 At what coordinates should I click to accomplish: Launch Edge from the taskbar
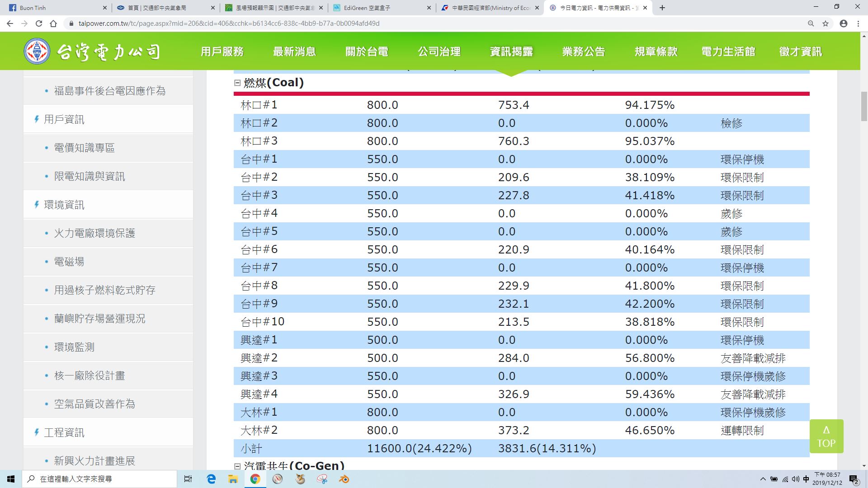[211, 479]
